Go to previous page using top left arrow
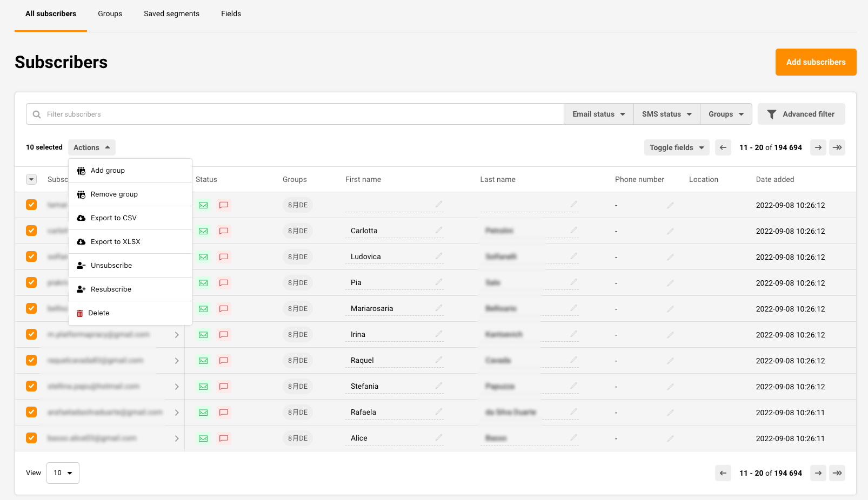868x500 pixels. [x=723, y=147]
